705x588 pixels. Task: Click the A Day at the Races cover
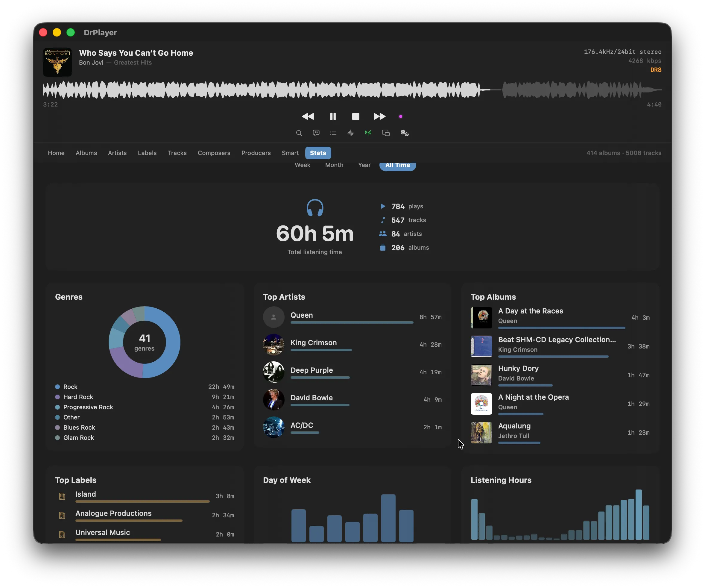481,318
